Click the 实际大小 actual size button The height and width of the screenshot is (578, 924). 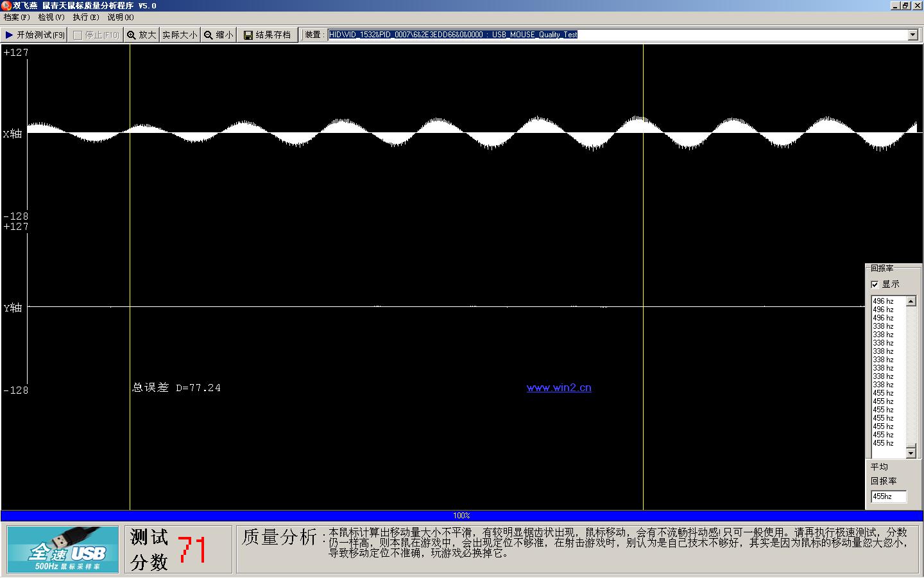tap(180, 35)
